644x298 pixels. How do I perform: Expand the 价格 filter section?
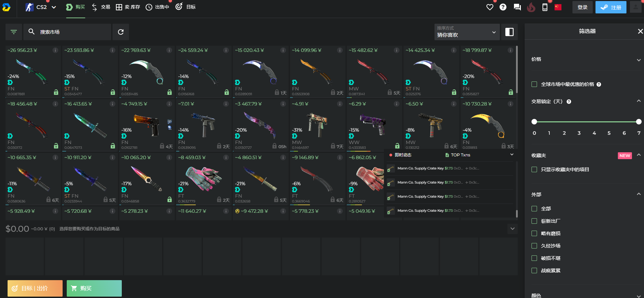[x=638, y=60]
